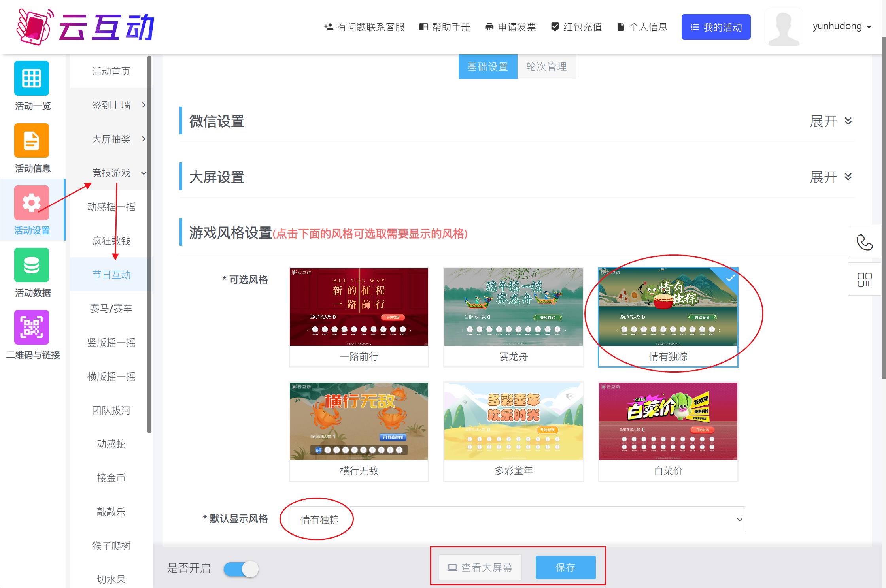886x588 pixels.
Task: Switch to the 轮次管理 tab
Action: [546, 67]
